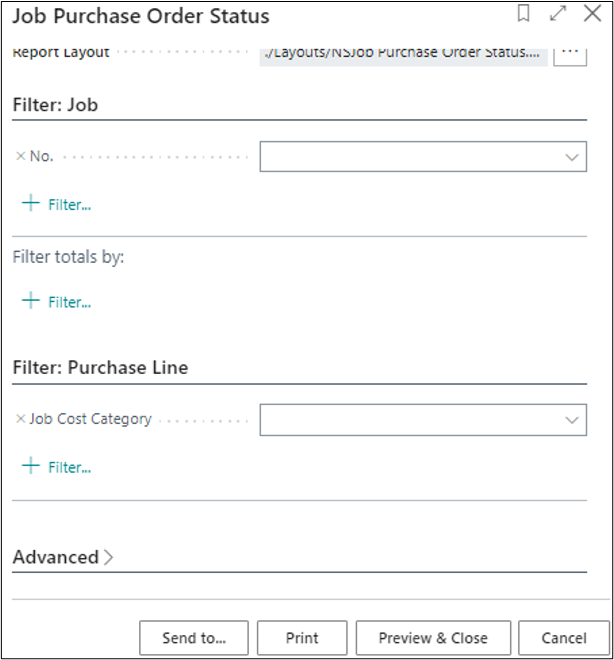Remove the No. filter with X icon
614x660 pixels.
tap(21, 156)
